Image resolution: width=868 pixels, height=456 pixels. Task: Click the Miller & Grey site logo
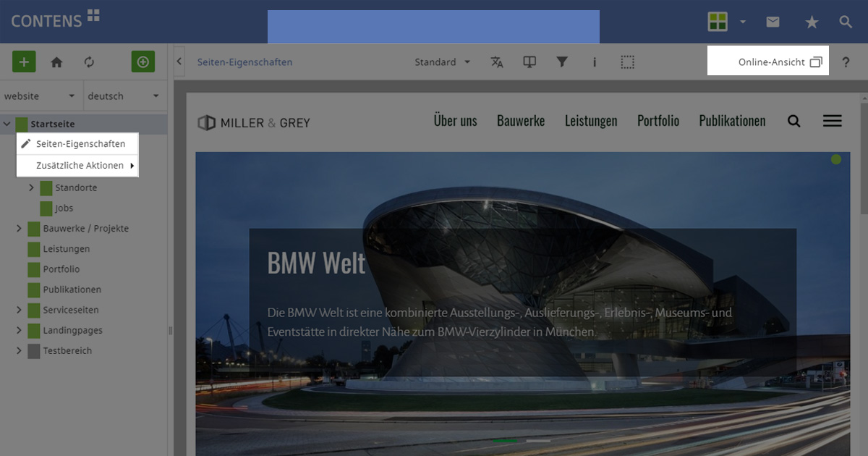[x=254, y=122]
